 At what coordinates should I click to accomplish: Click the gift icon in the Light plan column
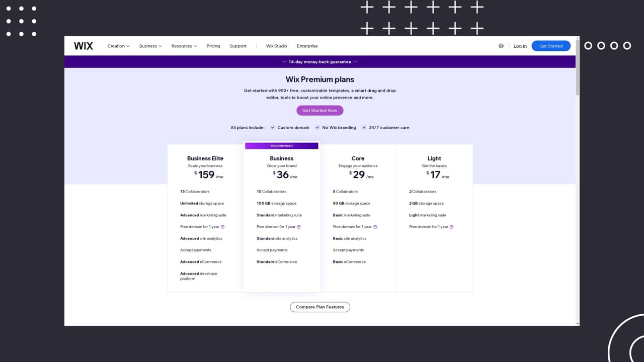coord(451,227)
